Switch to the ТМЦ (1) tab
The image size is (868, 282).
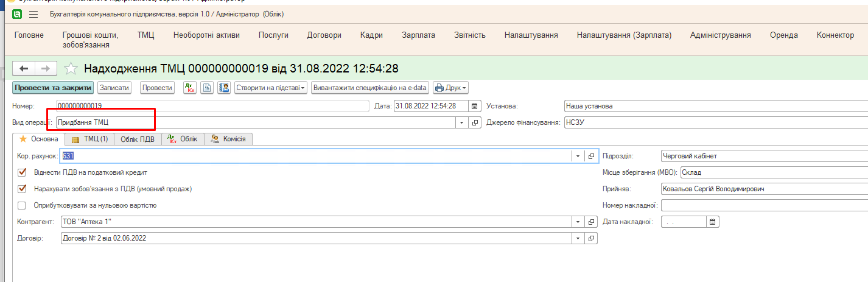pyautogui.click(x=89, y=139)
